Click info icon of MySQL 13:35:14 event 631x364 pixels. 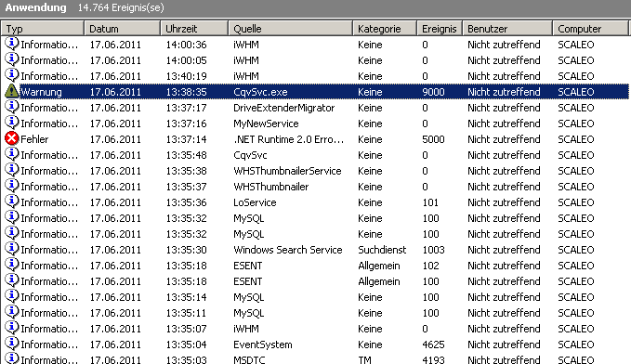coord(12,296)
